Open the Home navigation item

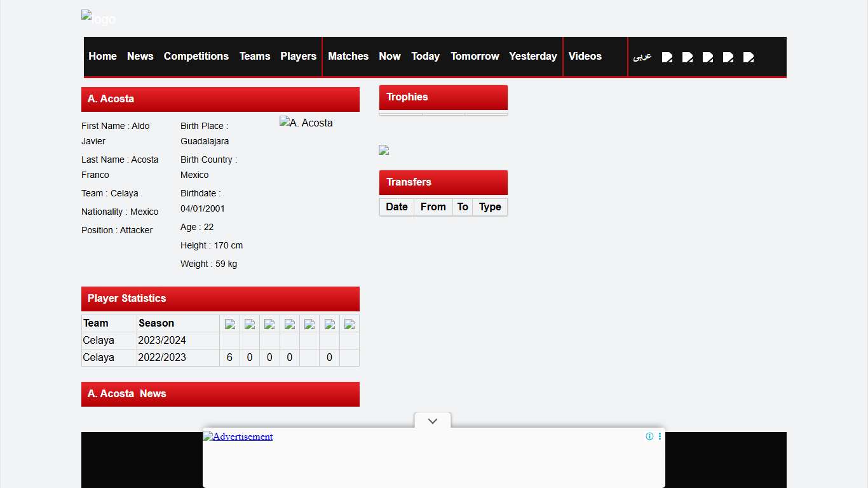102,56
